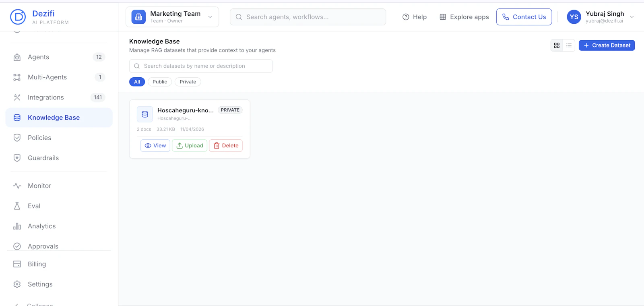Image resolution: width=644 pixels, height=306 pixels.
Task: Select the Private filter chip
Action: click(x=188, y=82)
